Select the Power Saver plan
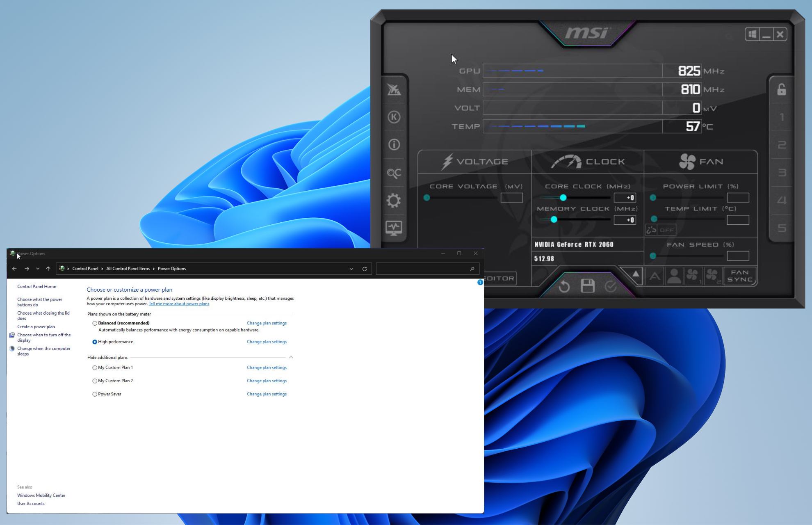This screenshot has width=812, height=525. (95, 394)
